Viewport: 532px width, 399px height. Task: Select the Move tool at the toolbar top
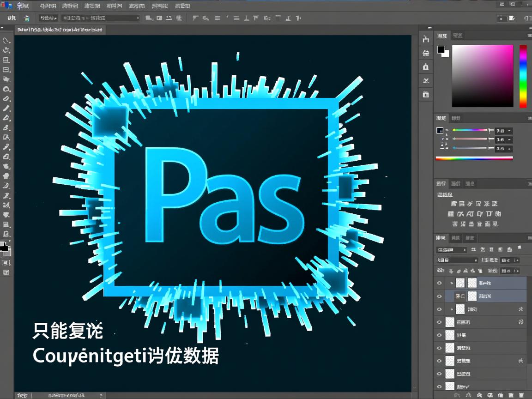(x=6, y=41)
